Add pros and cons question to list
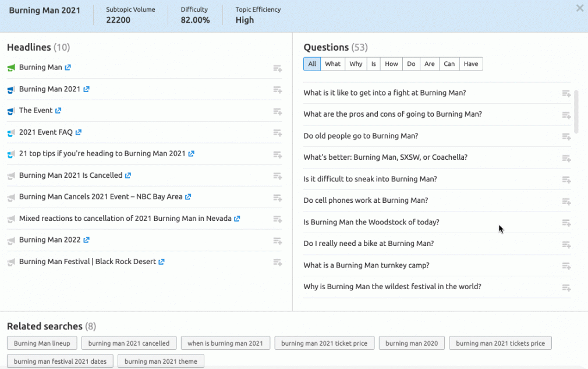Image resolution: width=588 pixels, height=369 pixels. 566,115
